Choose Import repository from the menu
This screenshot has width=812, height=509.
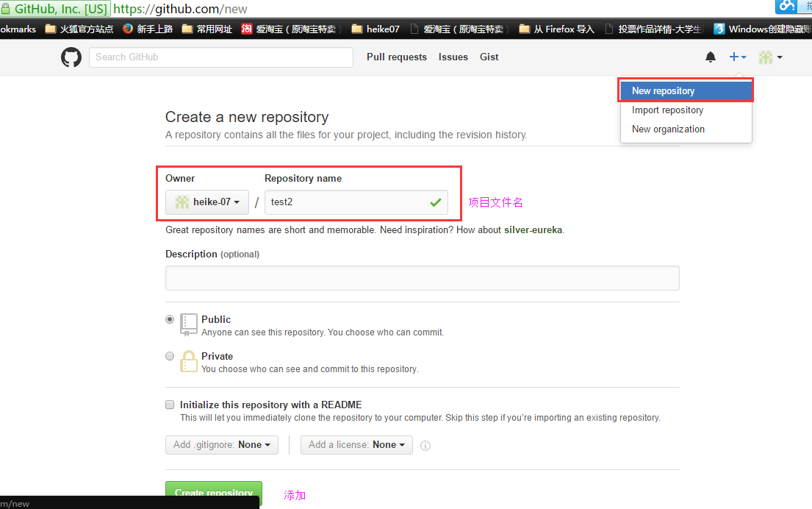[x=686, y=110]
